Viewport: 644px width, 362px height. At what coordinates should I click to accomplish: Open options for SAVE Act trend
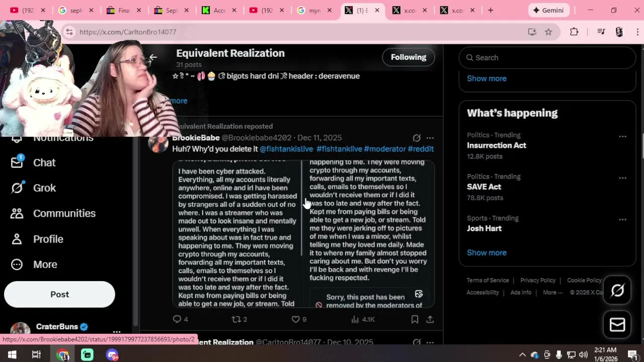coord(622,178)
